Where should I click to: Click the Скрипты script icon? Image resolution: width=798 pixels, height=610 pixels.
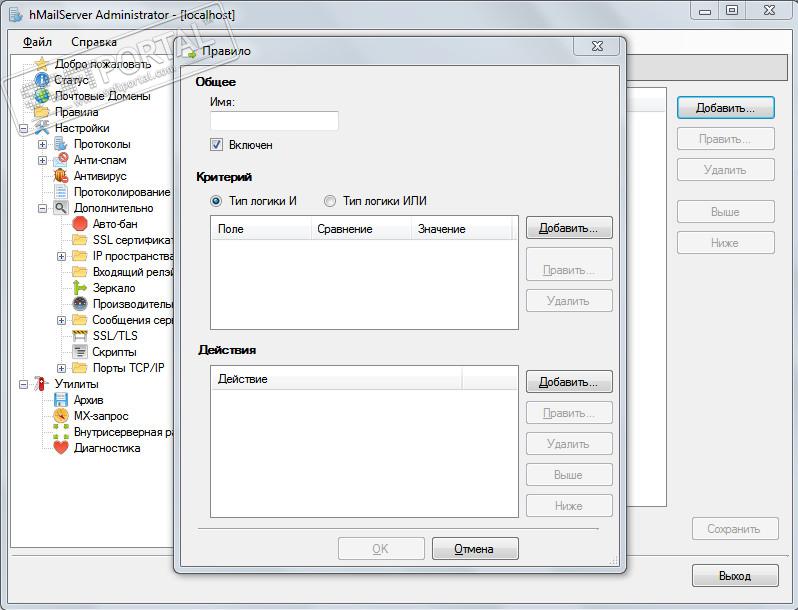80,352
